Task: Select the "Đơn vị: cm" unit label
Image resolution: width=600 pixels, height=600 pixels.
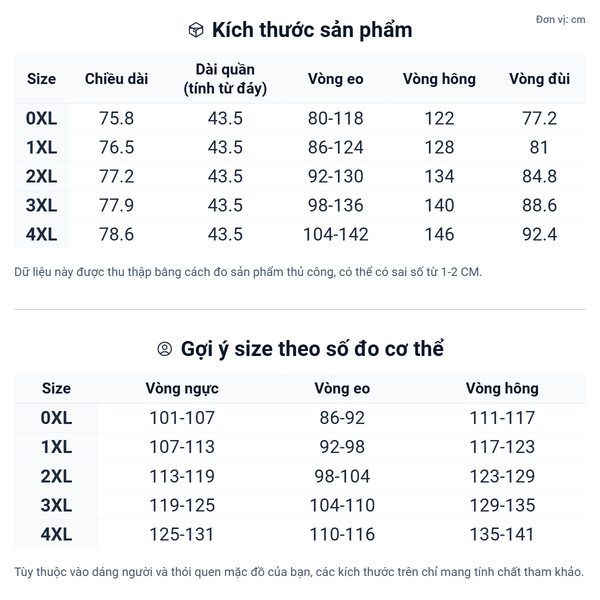Action: (x=560, y=20)
